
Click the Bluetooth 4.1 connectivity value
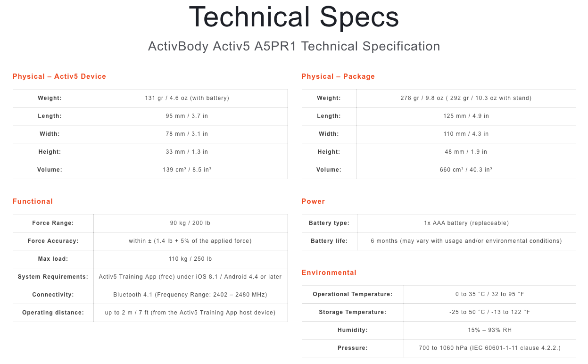click(x=190, y=295)
